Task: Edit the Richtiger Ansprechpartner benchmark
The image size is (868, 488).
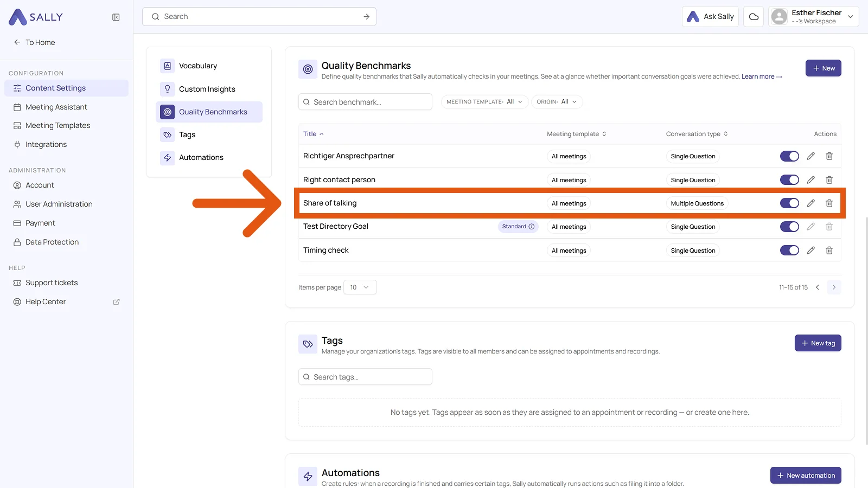Action: click(810, 156)
